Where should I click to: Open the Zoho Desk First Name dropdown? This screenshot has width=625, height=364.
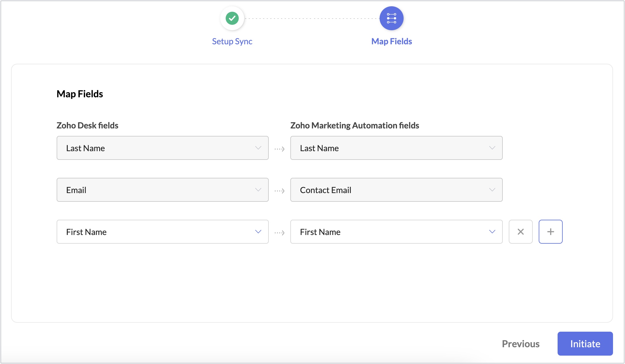(162, 232)
